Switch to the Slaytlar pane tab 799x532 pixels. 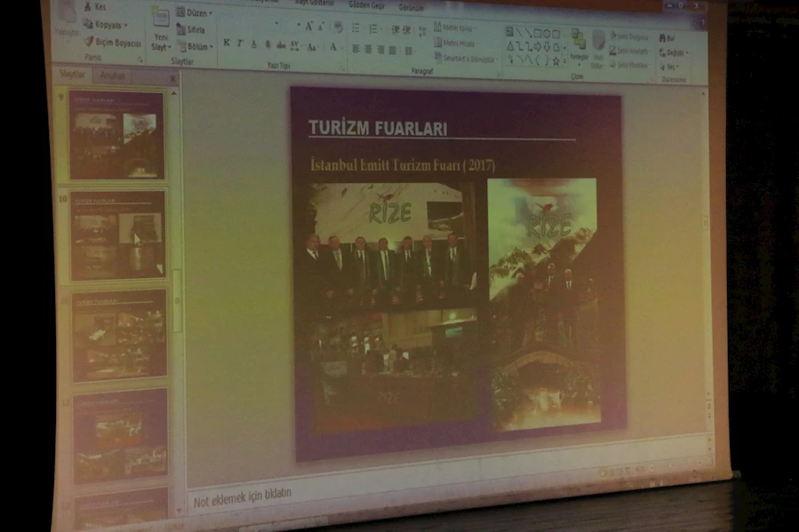coord(72,75)
